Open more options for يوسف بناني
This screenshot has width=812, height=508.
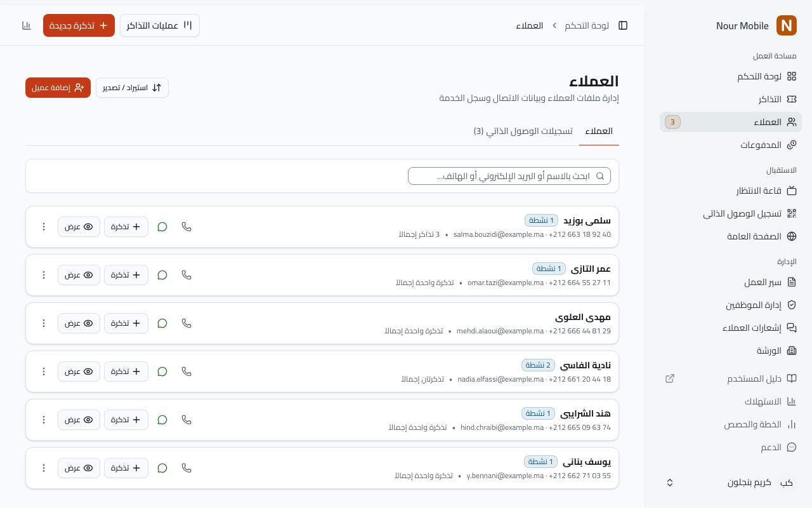coord(44,468)
